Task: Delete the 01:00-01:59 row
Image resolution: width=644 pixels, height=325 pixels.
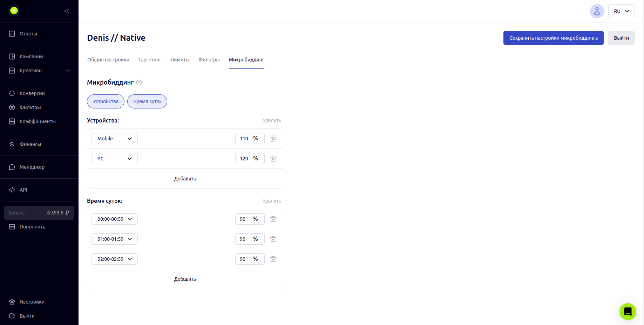Action: tap(273, 239)
